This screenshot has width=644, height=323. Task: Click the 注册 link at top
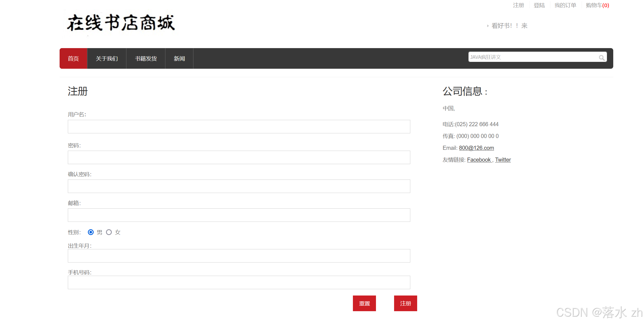[x=518, y=5]
